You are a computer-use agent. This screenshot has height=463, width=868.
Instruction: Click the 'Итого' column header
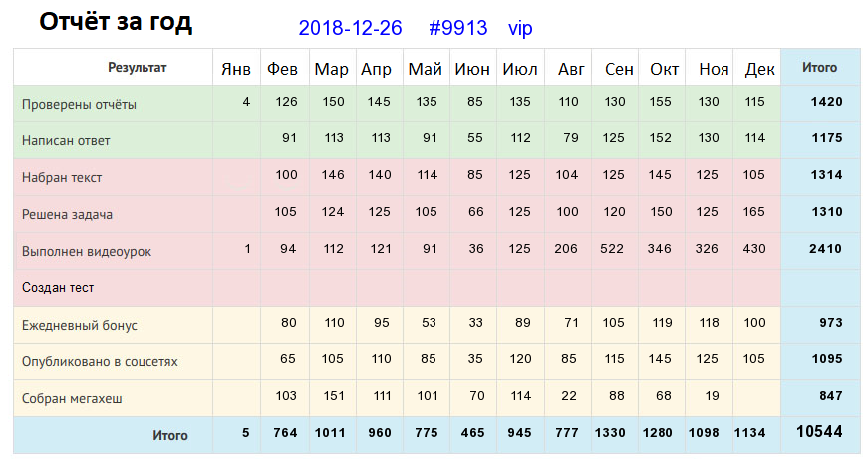820,68
